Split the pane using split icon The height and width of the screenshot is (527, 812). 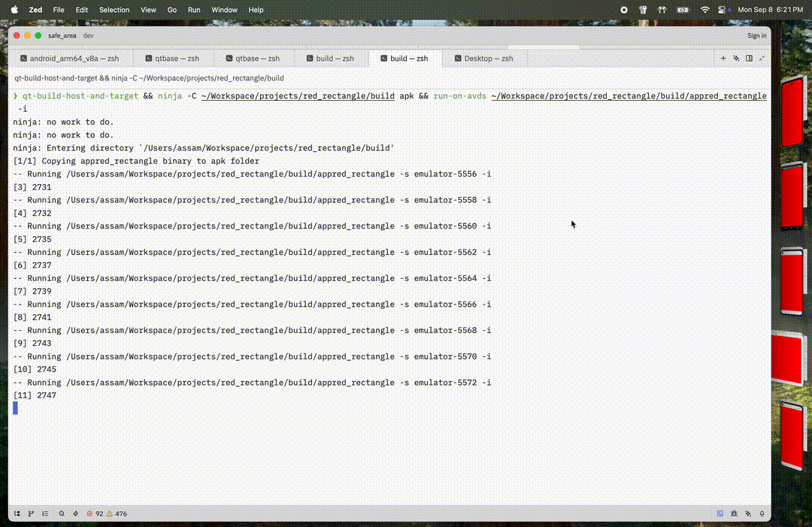(749, 59)
